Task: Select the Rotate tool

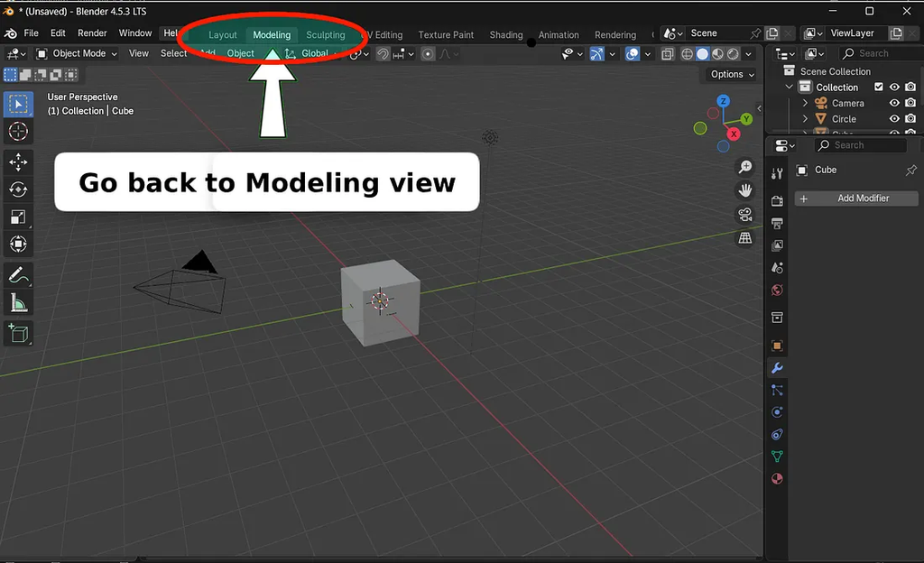Action: pos(18,189)
